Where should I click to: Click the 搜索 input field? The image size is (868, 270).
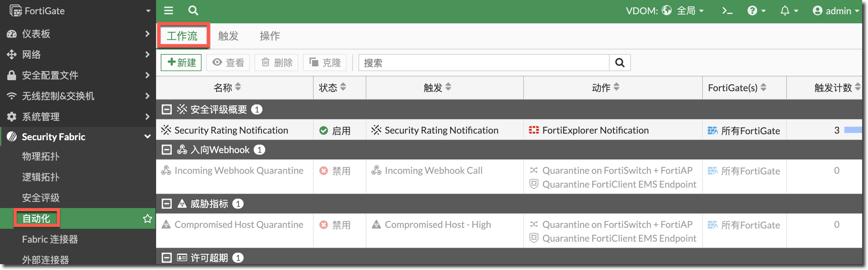[484, 63]
